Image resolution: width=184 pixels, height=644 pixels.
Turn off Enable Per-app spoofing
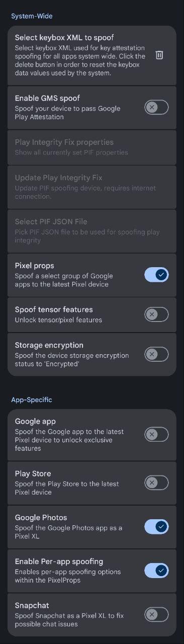156,571
